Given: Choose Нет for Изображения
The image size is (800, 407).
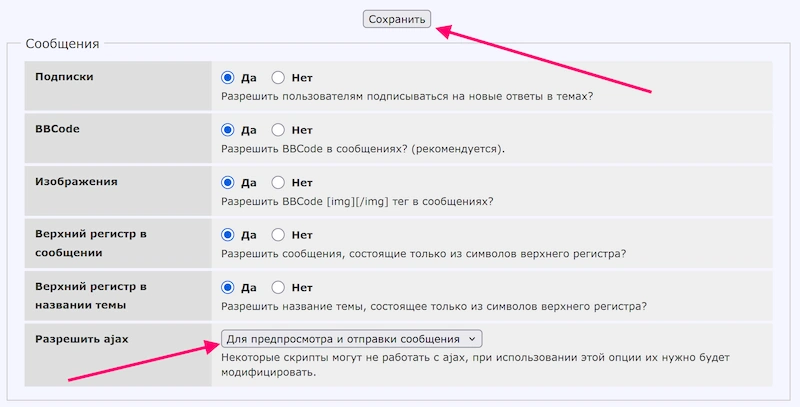Looking at the screenshot, I should pos(278,183).
